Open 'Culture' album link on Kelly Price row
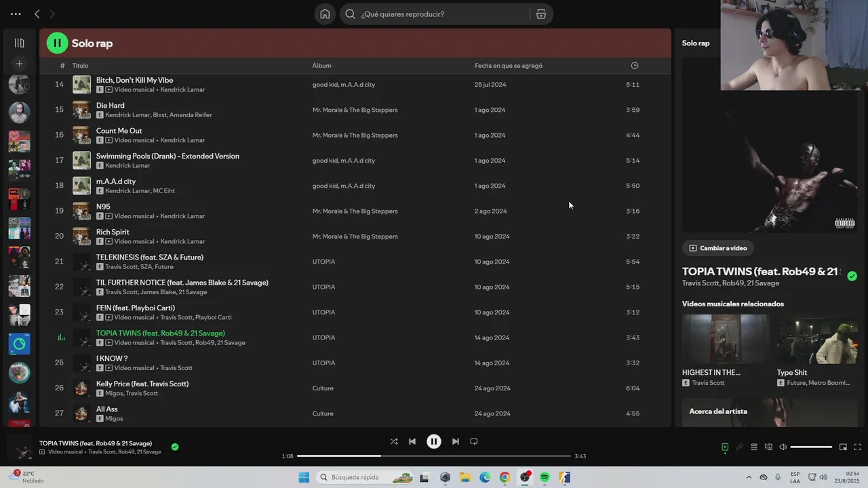 tap(323, 388)
